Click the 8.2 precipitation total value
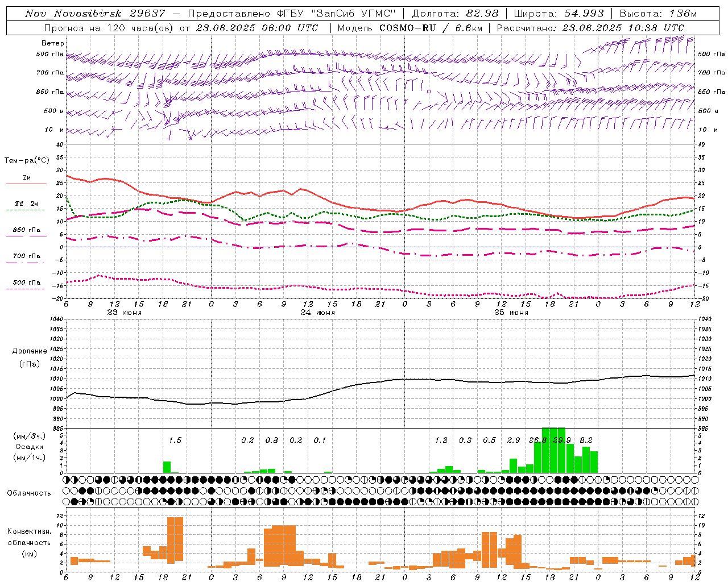Viewport: 728px width, 582px height. (586, 440)
